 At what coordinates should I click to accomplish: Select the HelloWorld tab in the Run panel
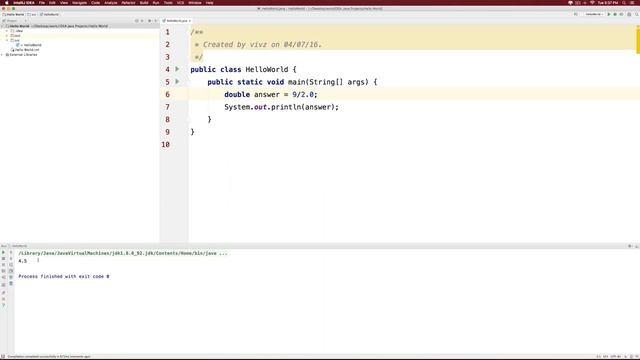tap(19, 246)
